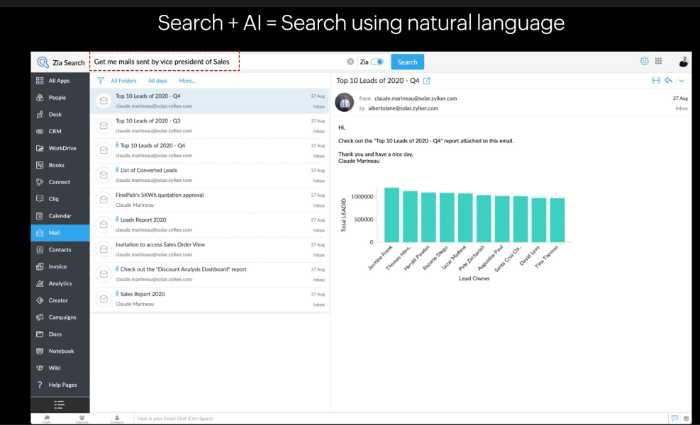Click the Mail sidebar icon

click(40, 233)
